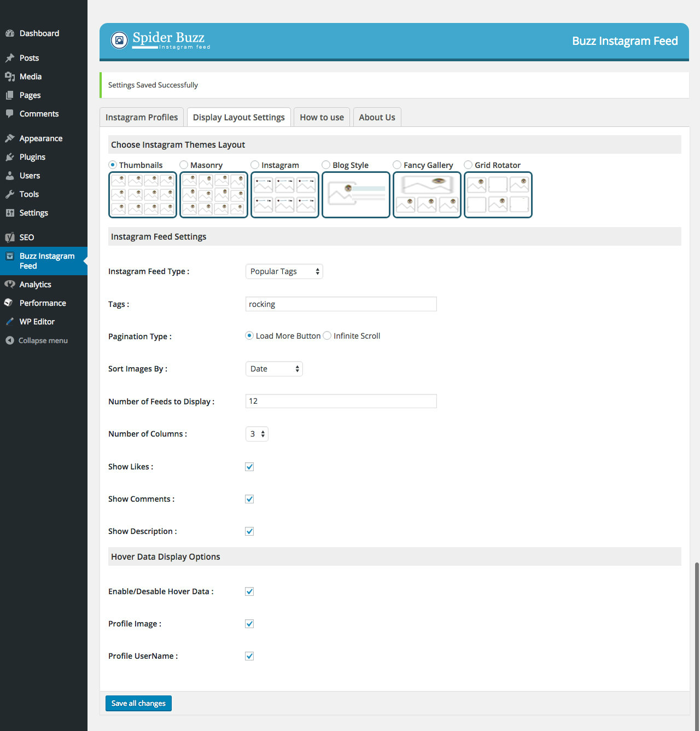Click the Save all changes button

[138, 703]
